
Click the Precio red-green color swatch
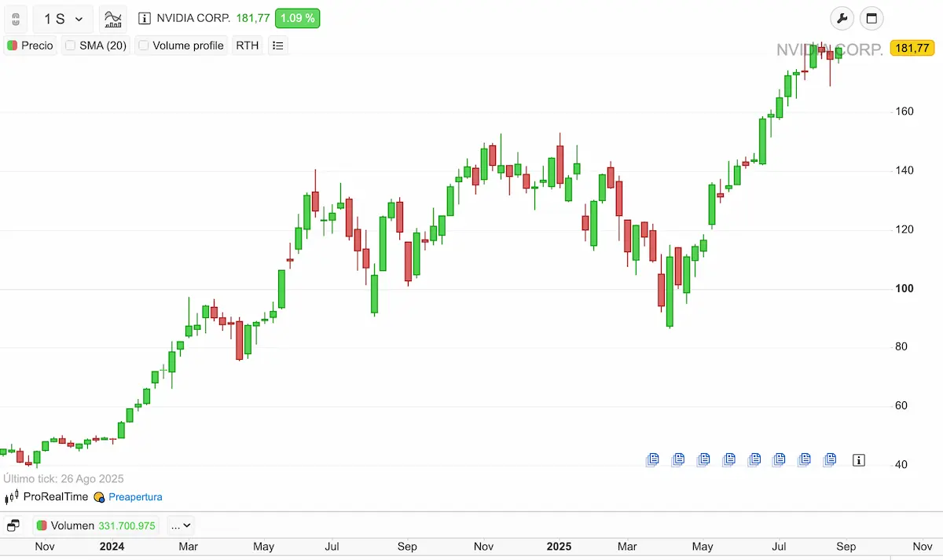(13, 46)
